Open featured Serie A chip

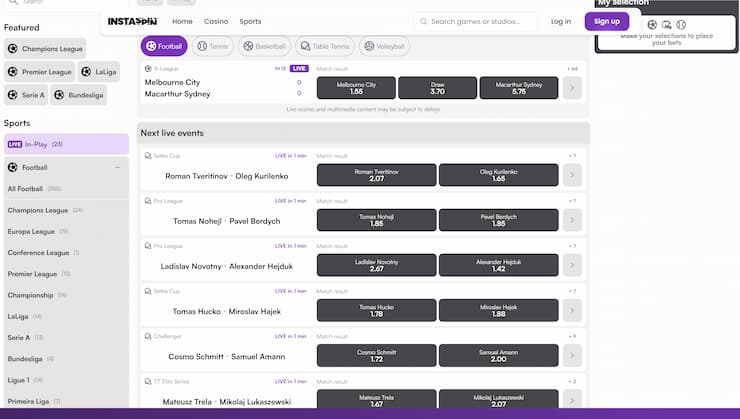click(26, 95)
